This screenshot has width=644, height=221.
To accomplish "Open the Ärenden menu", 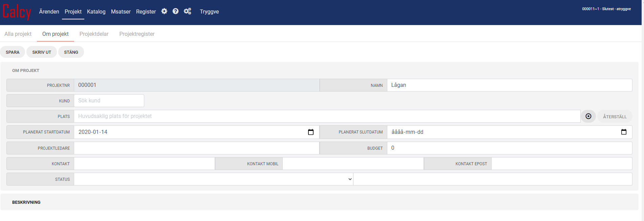I will (x=49, y=11).
